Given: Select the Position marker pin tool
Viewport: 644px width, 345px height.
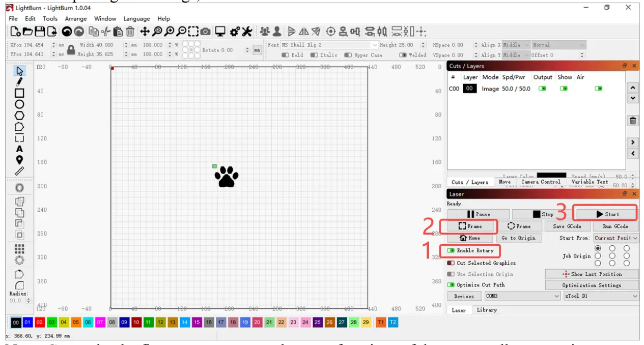Looking at the screenshot, I should (19, 160).
